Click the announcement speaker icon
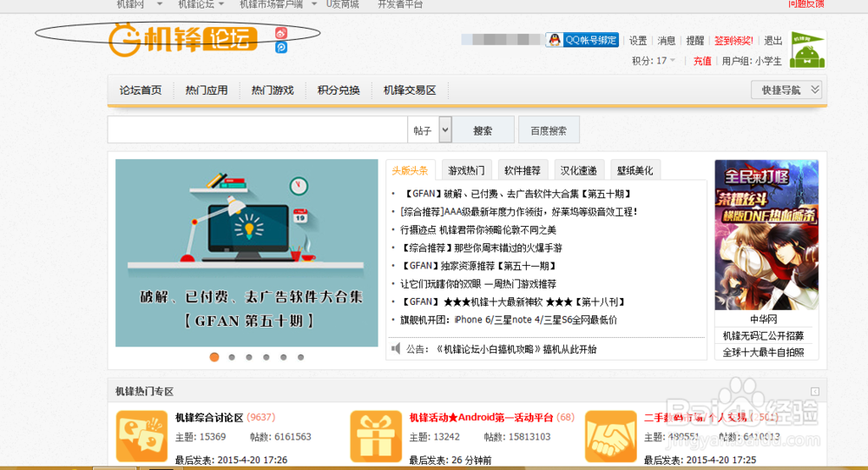This screenshot has height=470, width=868. point(396,348)
